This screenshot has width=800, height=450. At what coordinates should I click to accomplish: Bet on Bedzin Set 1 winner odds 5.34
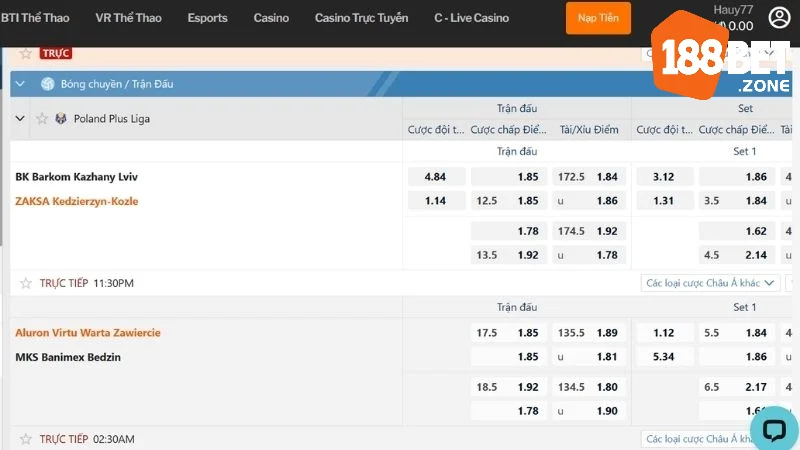click(x=665, y=357)
